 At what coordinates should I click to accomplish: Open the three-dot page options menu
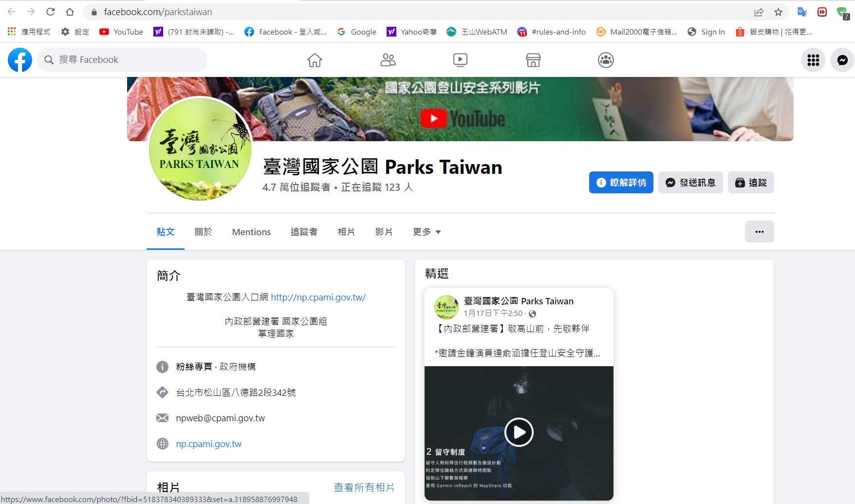759,232
